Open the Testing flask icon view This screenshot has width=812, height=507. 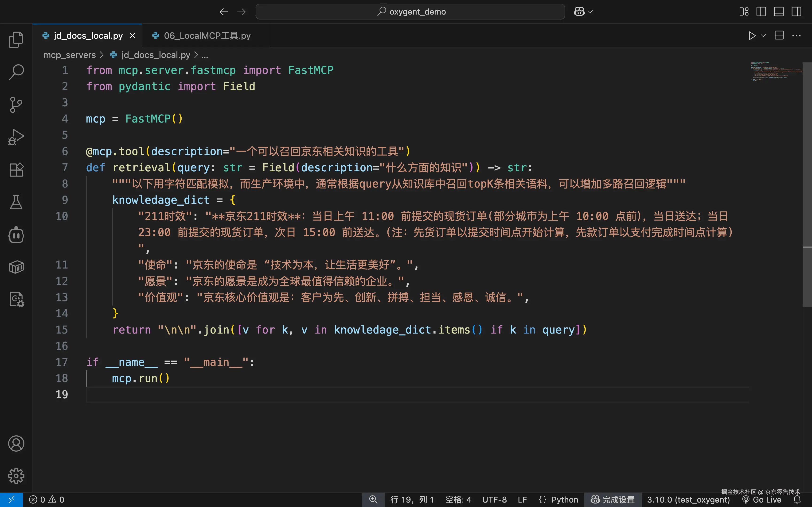point(16,202)
